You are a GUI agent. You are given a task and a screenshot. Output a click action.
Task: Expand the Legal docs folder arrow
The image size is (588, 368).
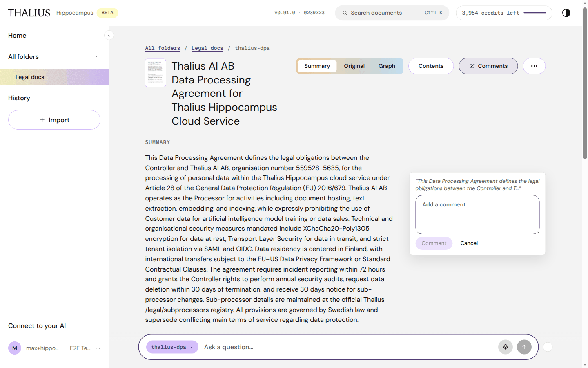[x=10, y=77]
